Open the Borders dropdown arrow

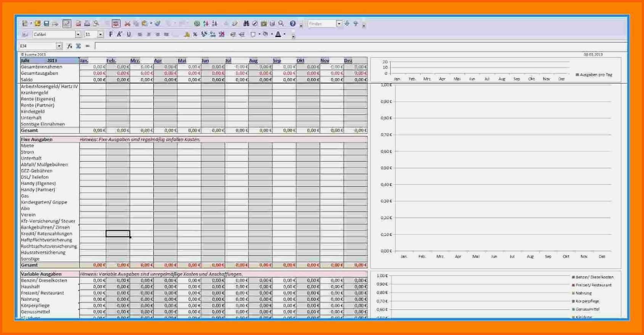[x=259, y=34]
